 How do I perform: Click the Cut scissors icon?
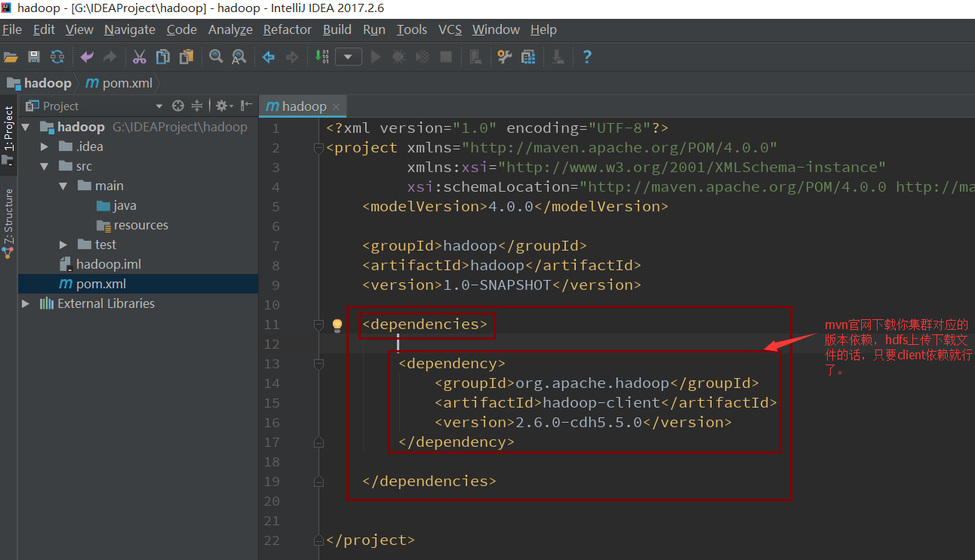click(140, 57)
